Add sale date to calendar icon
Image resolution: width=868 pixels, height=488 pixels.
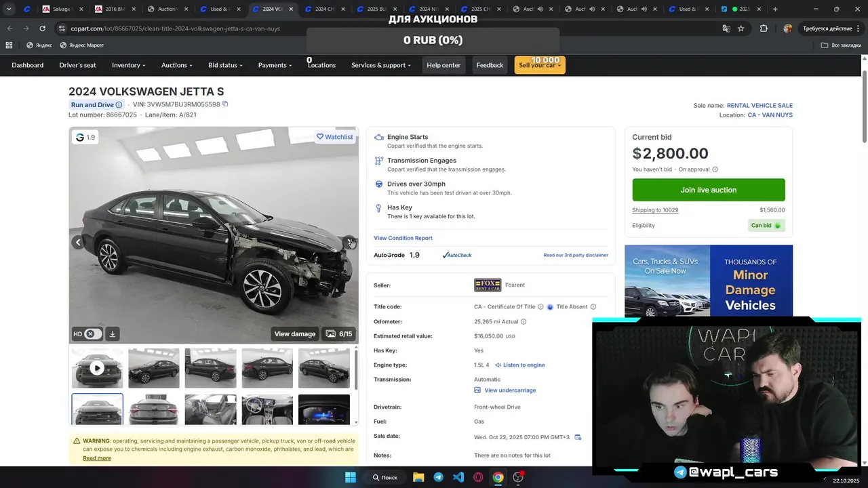578,437
